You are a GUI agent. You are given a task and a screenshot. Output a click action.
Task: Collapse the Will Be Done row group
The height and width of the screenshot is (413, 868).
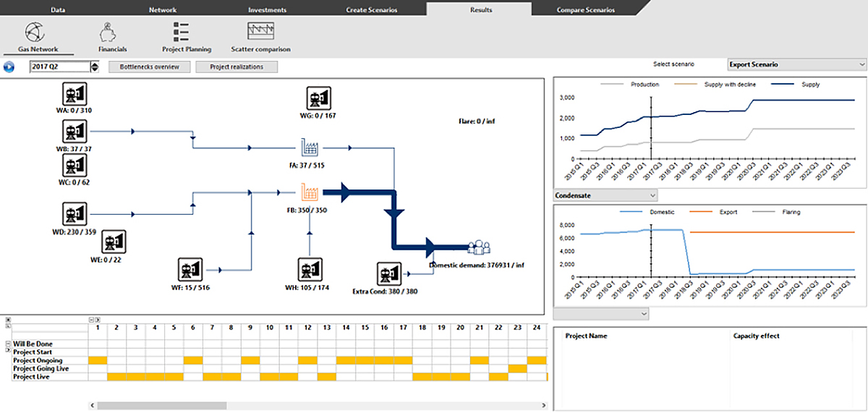click(x=8, y=344)
